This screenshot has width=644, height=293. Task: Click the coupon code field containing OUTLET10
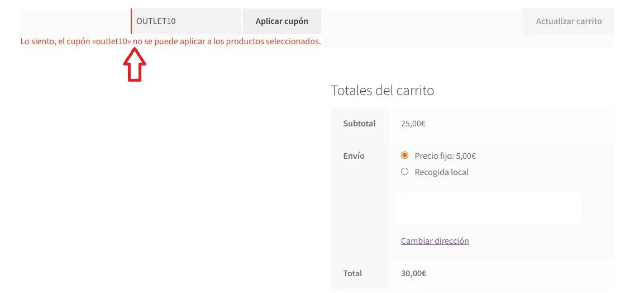point(187,21)
